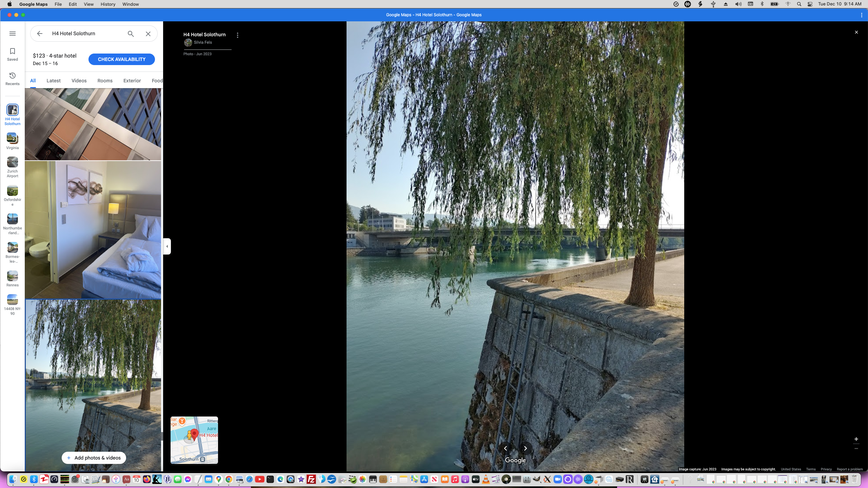Click the Saved bookmark icon
Viewport: 868px width, 488px height.
click(x=13, y=54)
